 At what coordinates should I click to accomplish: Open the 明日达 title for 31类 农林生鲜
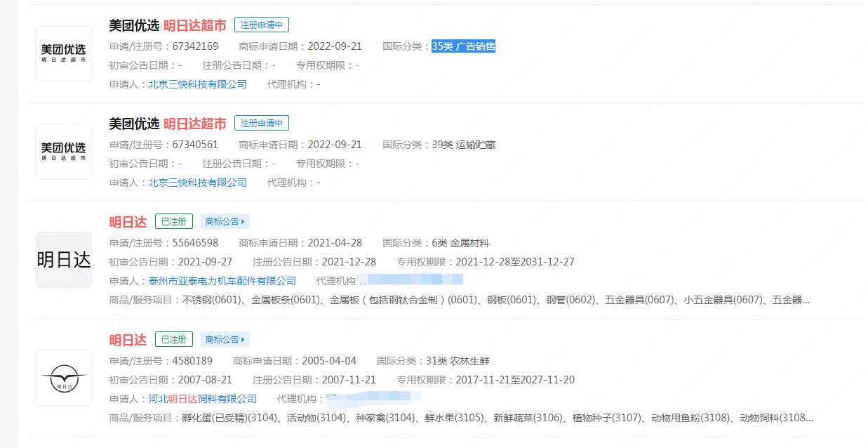pos(128,340)
